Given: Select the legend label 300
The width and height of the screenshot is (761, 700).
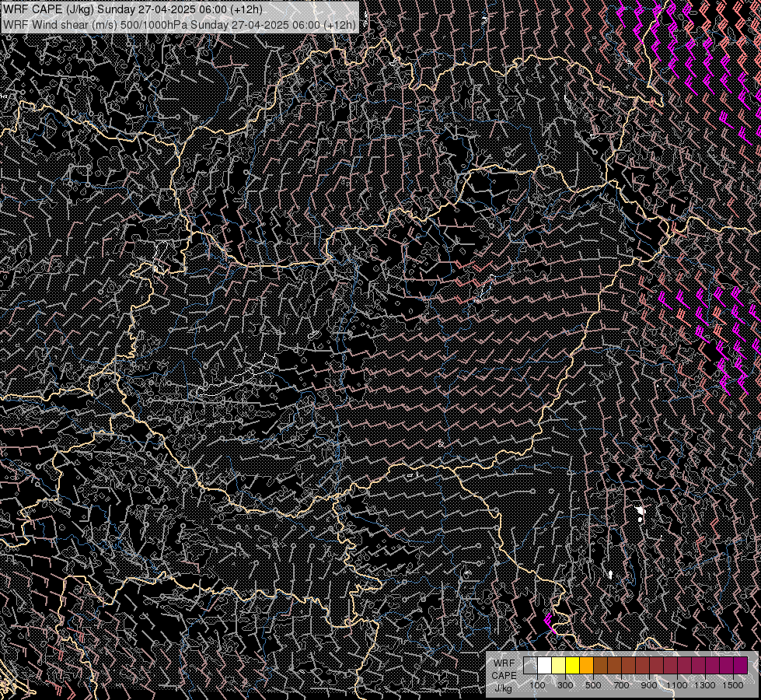Looking at the screenshot, I should [x=565, y=685].
